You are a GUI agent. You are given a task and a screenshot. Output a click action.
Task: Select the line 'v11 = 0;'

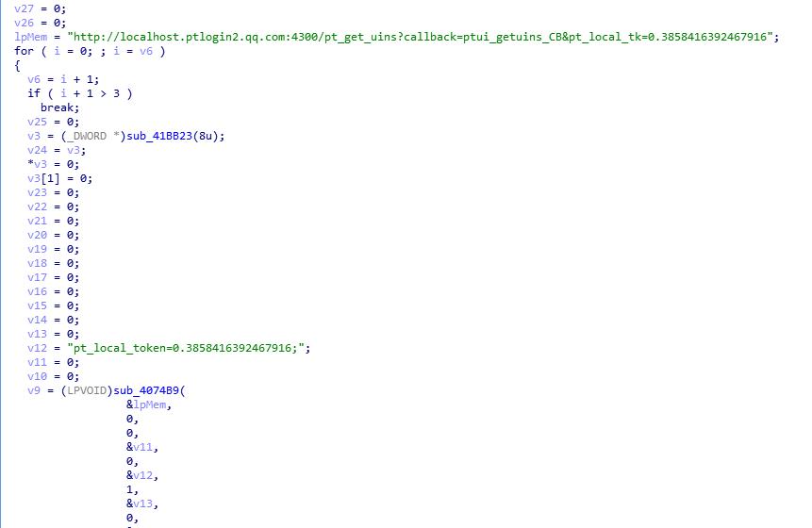coord(54,362)
